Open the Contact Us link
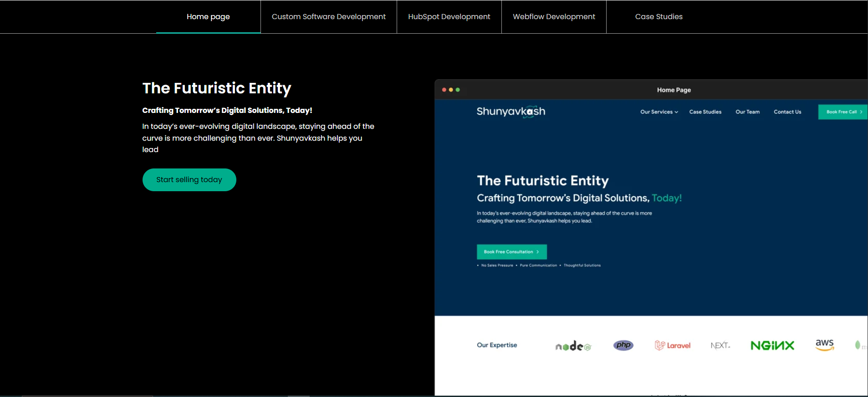The height and width of the screenshot is (397, 868). (787, 112)
